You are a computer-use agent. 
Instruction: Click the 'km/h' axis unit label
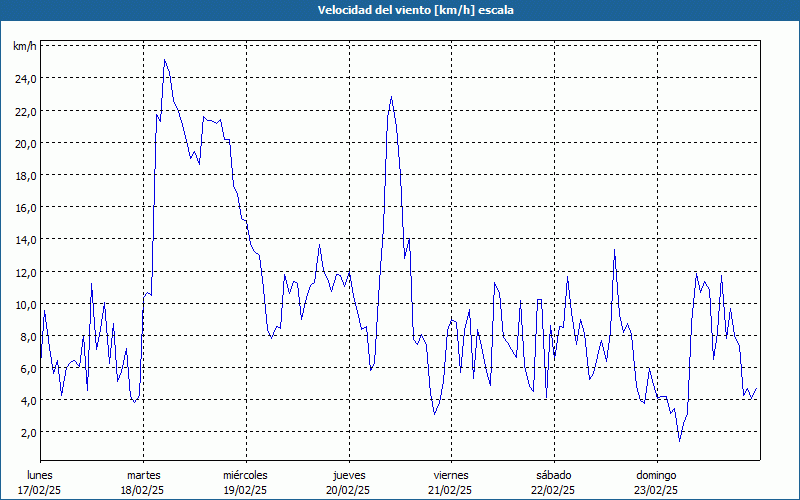click(x=24, y=46)
